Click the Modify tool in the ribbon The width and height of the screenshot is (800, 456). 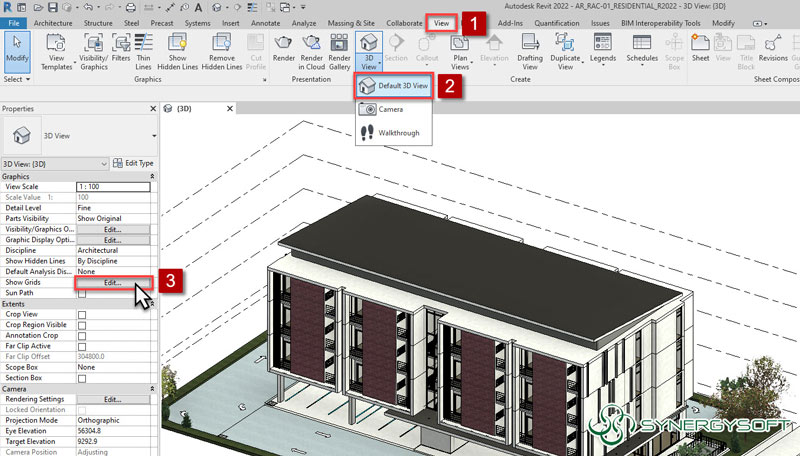(x=17, y=52)
